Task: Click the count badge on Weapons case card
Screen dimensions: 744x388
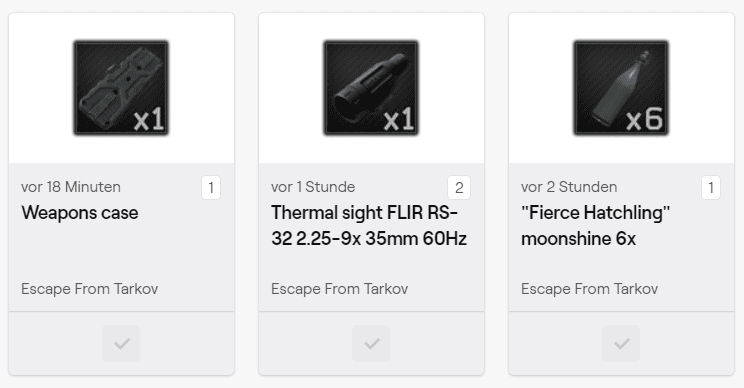Action: point(211,188)
